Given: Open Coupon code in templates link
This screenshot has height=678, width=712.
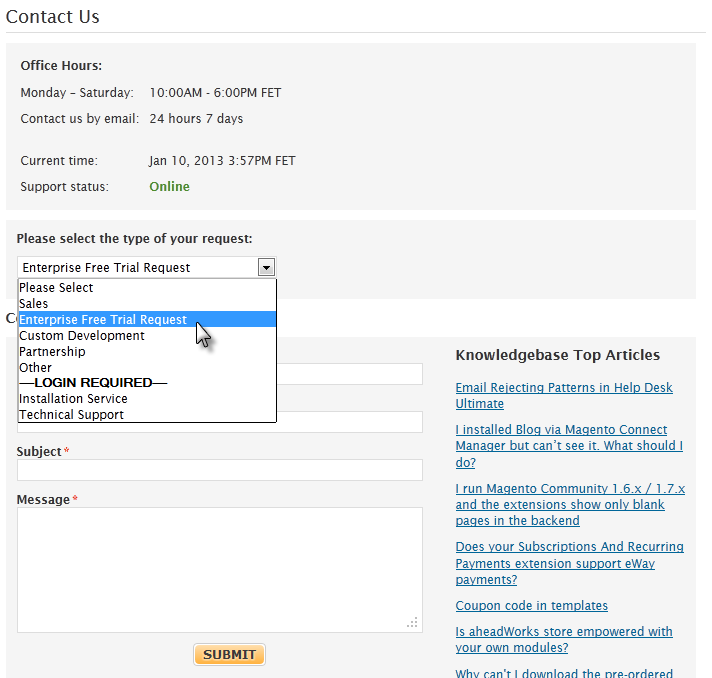Looking at the screenshot, I should [x=531, y=606].
